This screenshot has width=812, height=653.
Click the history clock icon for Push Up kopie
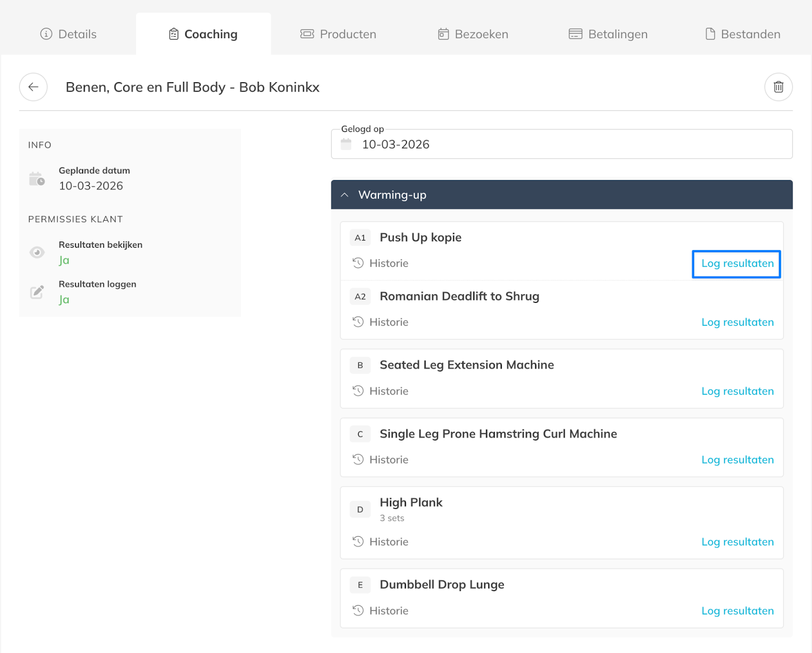point(358,263)
